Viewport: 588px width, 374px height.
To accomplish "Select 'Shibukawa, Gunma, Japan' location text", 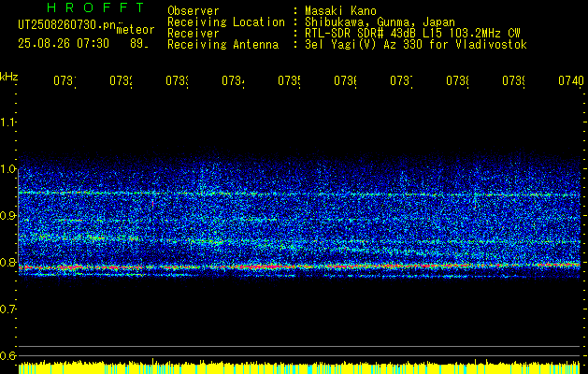I will (380, 22).
